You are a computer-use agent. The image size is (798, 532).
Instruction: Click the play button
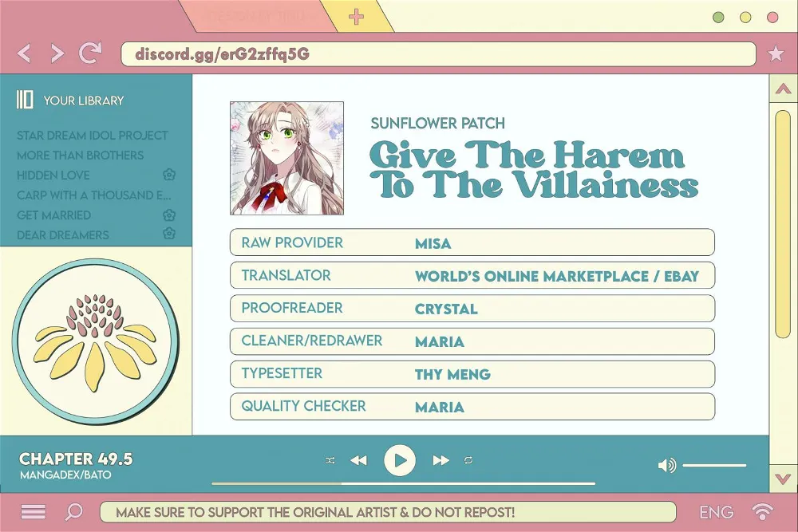point(400,460)
